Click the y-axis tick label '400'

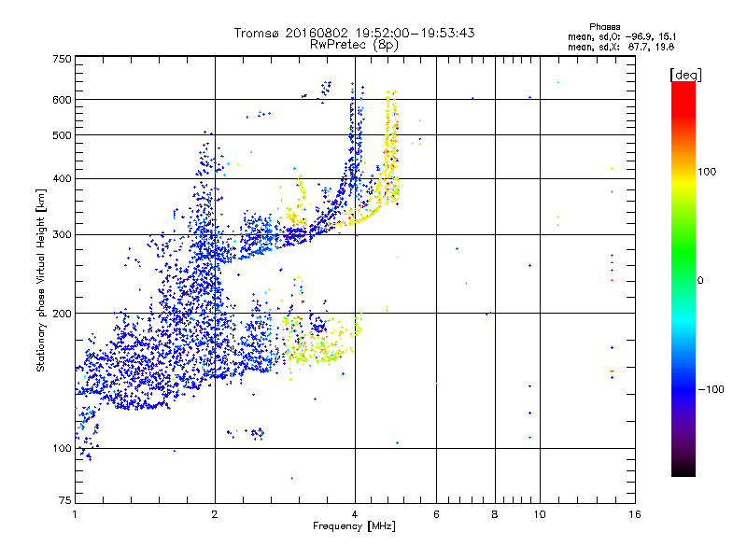[x=62, y=178]
